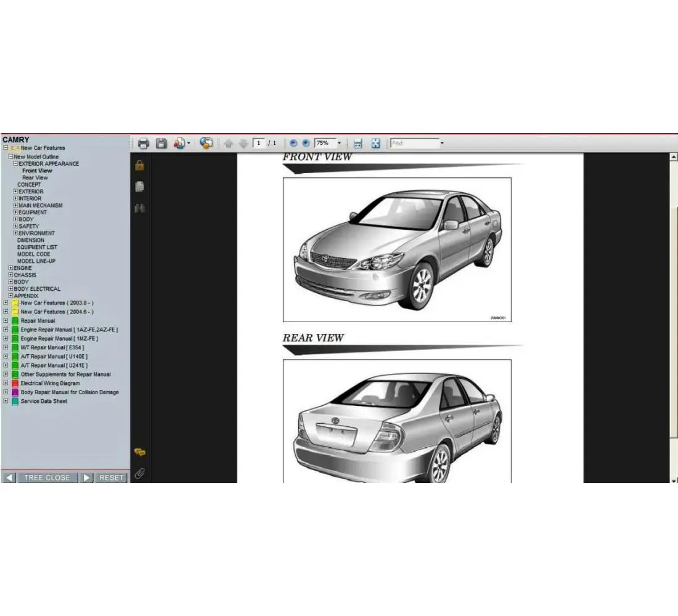
Task: Click the fit full page icon
Action: [375, 144]
